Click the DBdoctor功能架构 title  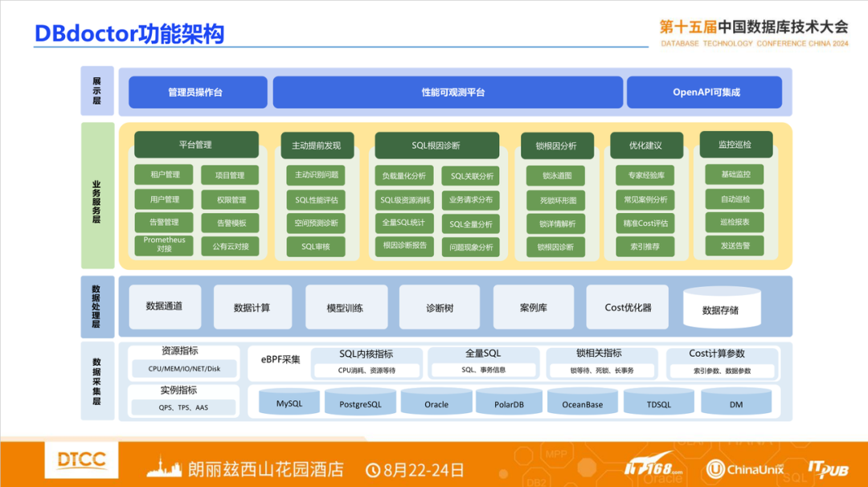tap(129, 33)
